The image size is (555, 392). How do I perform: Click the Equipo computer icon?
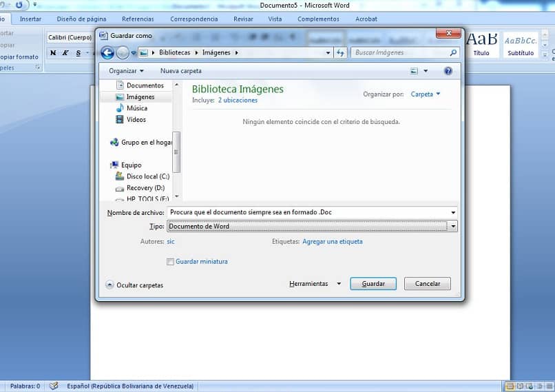point(114,165)
